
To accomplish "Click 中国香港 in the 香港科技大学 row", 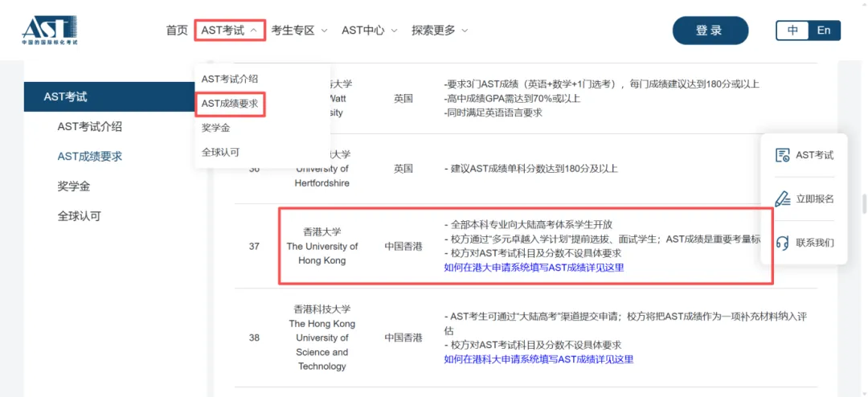I will click(x=403, y=338).
